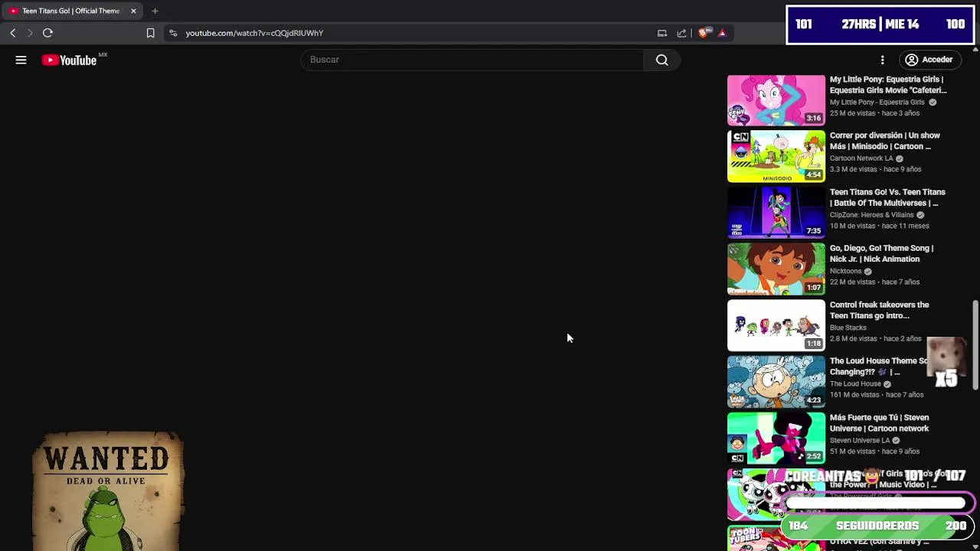
Task: Visit Blue Stacks channel name
Action: click(x=848, y=328)
